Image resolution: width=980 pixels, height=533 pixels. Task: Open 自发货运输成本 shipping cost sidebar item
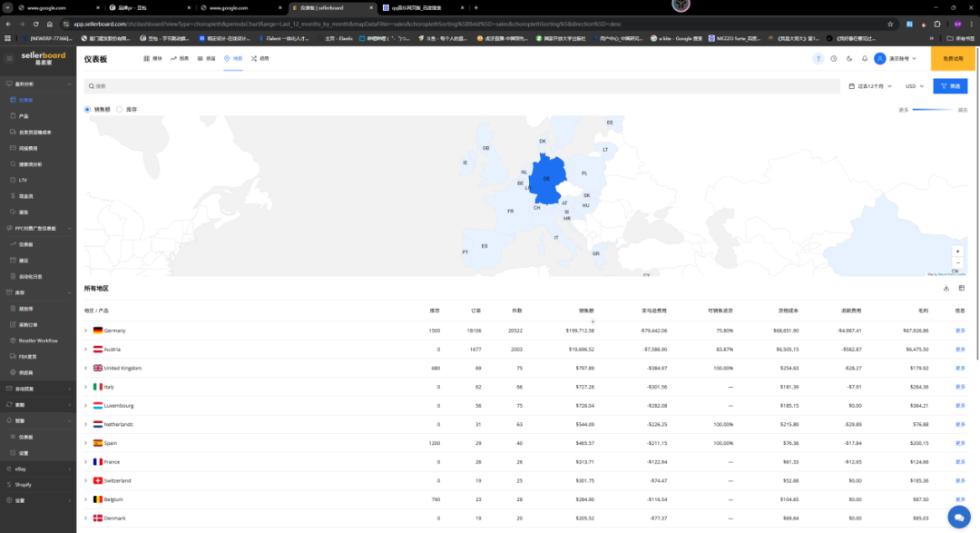point(37,132)
